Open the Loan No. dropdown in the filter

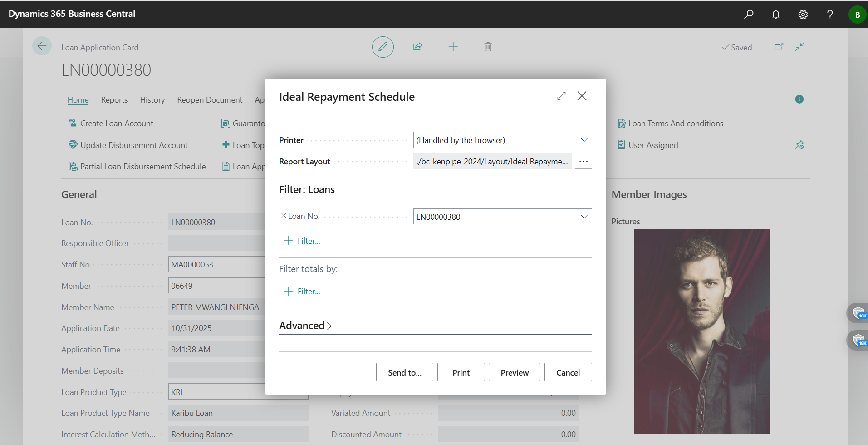(x=584, y=217)
